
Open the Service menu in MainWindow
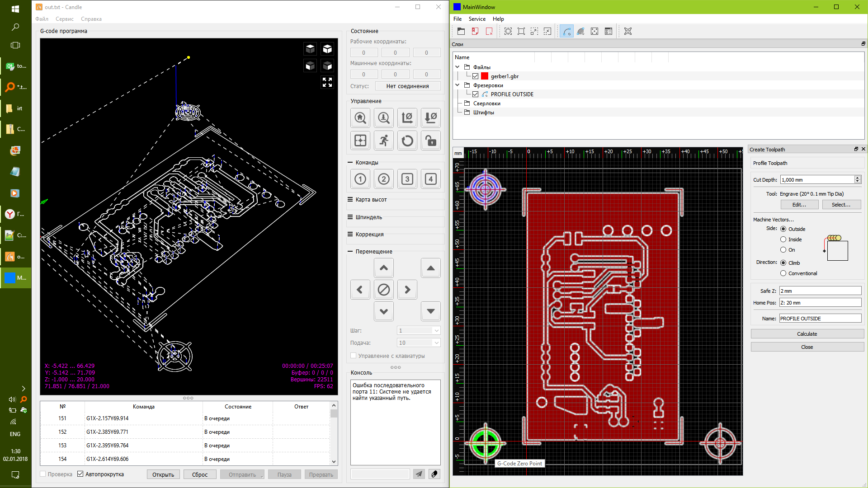click(476, 19)
